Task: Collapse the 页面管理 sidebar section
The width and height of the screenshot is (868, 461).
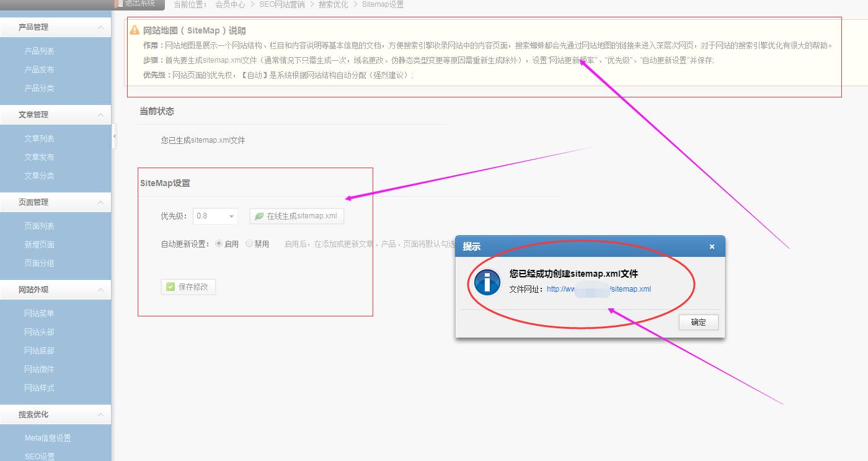Action: [x=100, y=202]
